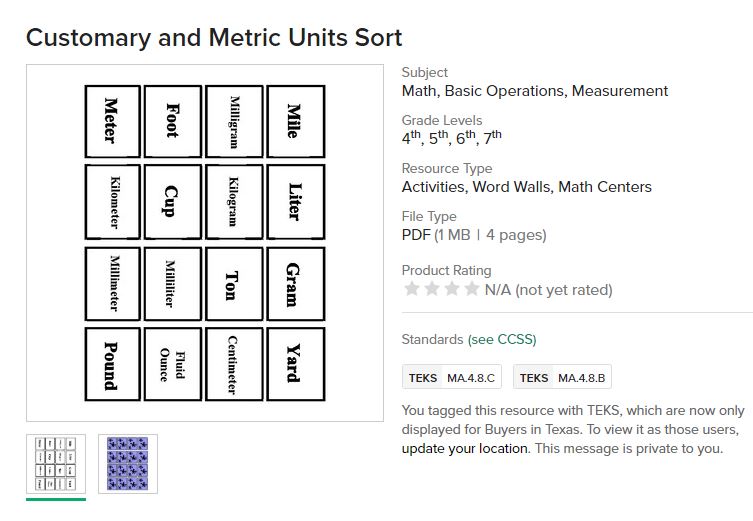Select the white unit cards thumbnail
Image resolution: width=753 pixels, height=521 pixels.
[x=56, y=463]
